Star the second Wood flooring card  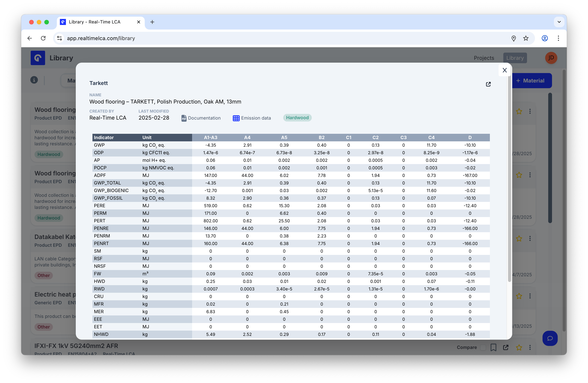(x=519, y=175)
